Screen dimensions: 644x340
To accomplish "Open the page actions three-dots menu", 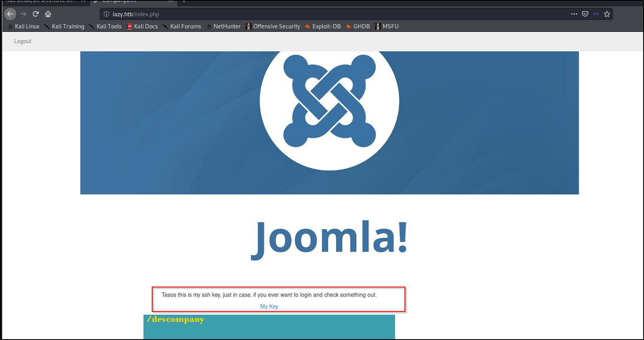I will (574, 14).
